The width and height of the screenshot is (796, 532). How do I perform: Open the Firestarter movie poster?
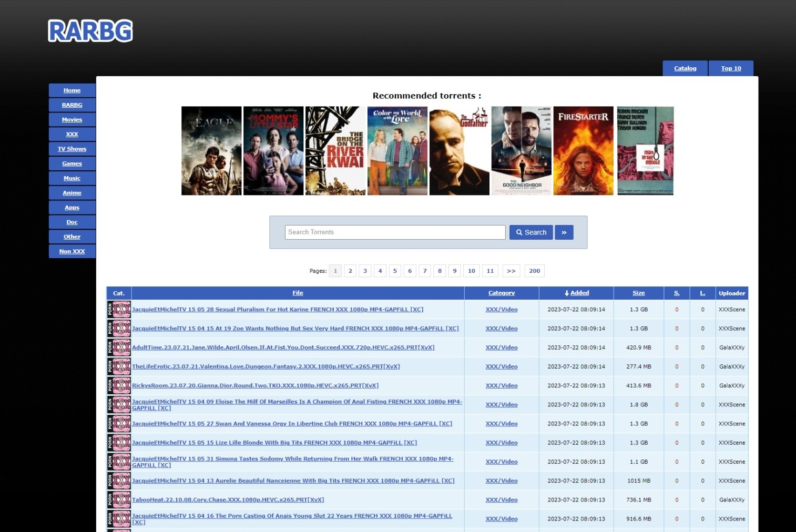click(x=583, y=151)
